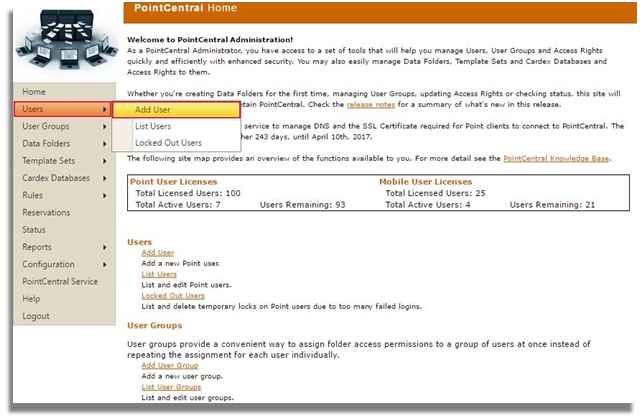Click 'Users Remaining: 93' text
The image size is (640, 420).
tap(302, 205)
